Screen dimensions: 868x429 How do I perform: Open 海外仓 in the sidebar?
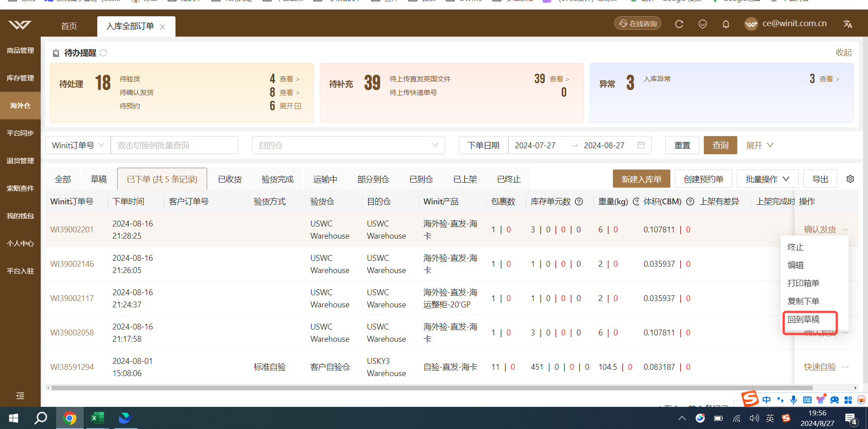click(20, 105)
